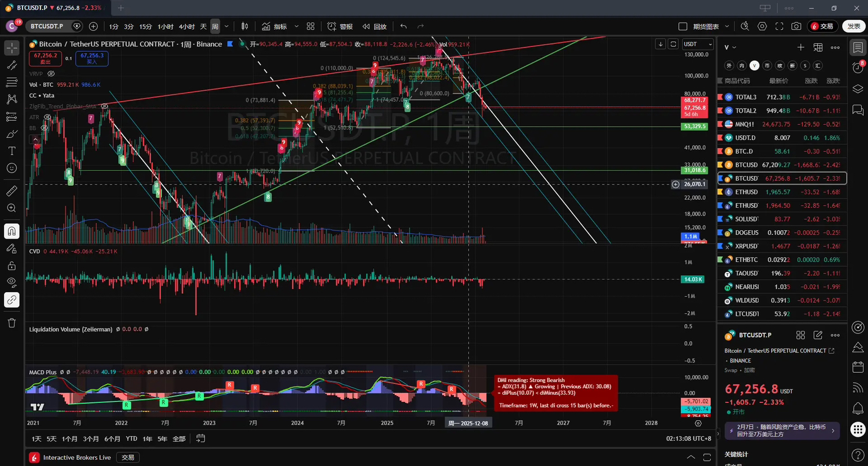Expand the bottom trading panel chevron
Viewport: 868px width, 466px height.
691,457
